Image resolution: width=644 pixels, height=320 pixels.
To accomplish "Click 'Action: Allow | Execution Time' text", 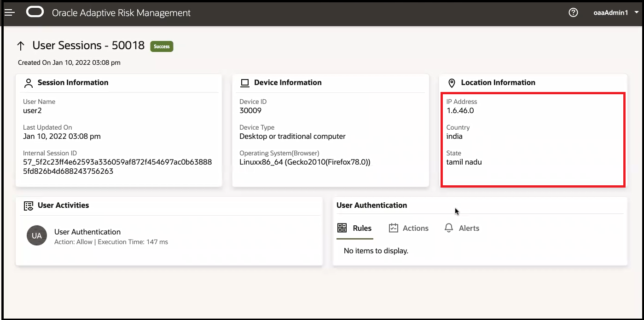I will click(111, 242).
